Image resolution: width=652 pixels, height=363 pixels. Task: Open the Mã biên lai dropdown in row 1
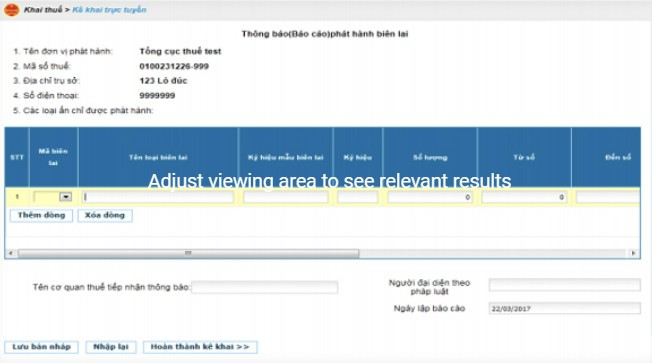pos(65,197)
